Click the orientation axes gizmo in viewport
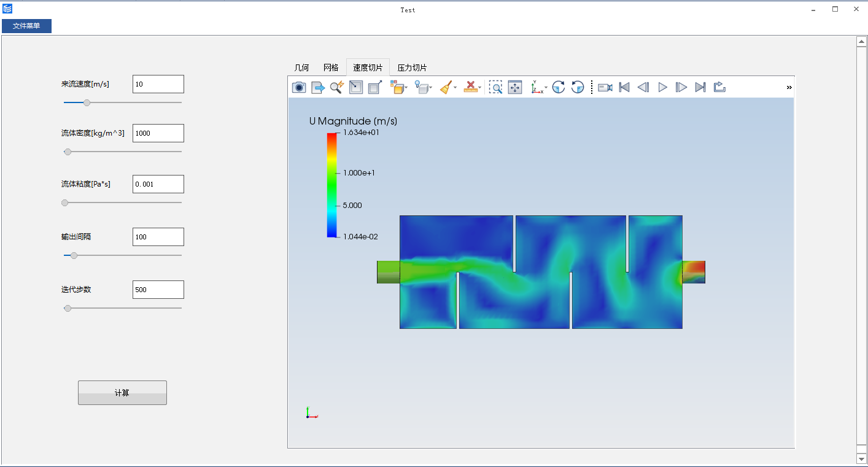This screenshot has width=868, height=467. (312, 412)
